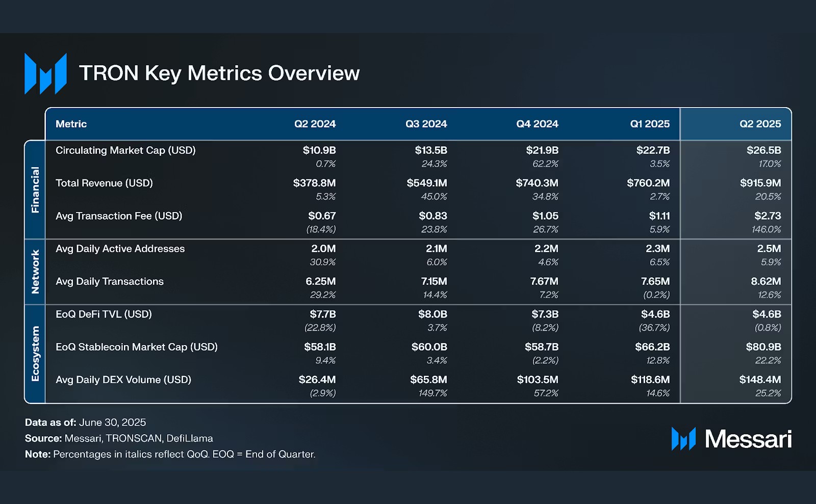
Task: Click the Avg Daily Active Addresses row label
Action: (x=120, y=249)
